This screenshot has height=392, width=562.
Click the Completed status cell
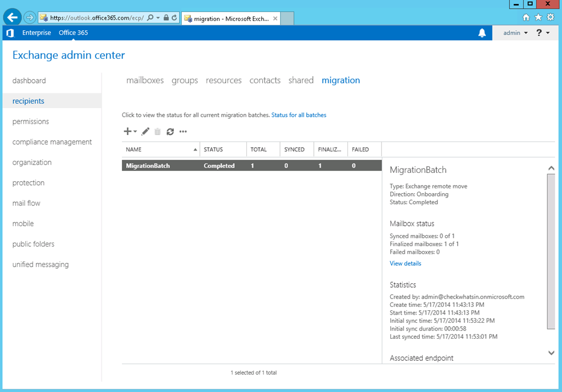[219, 166]
